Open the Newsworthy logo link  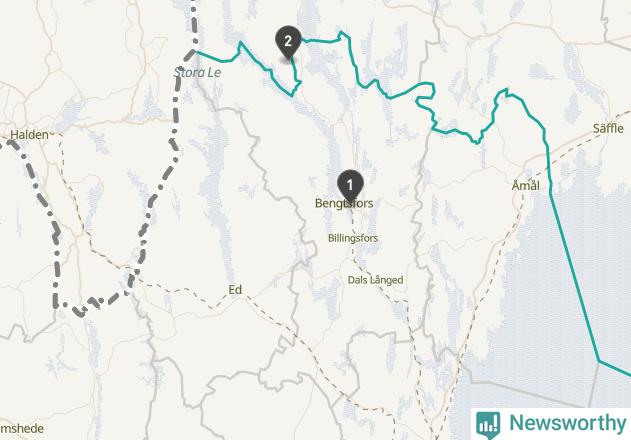[x=551, y=424]
